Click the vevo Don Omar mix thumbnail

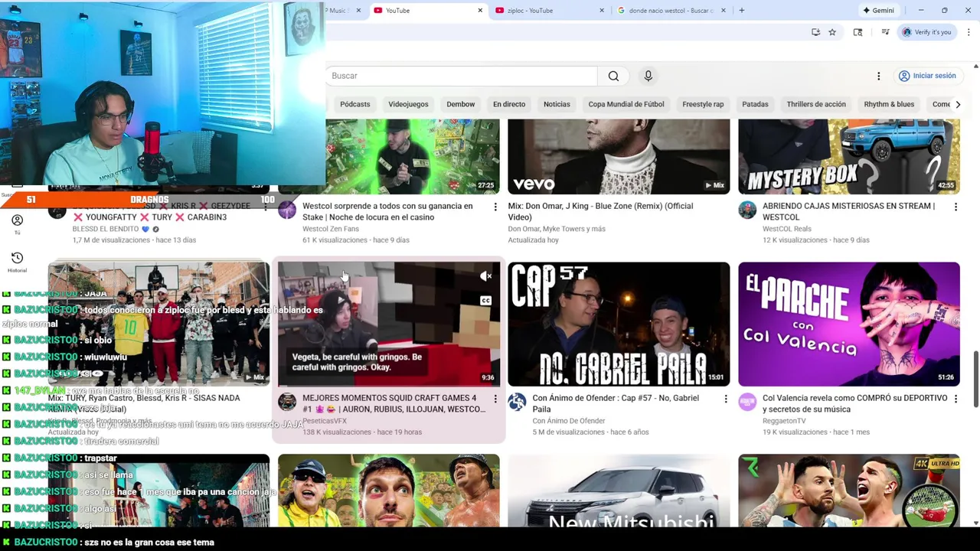coord(619,156)
